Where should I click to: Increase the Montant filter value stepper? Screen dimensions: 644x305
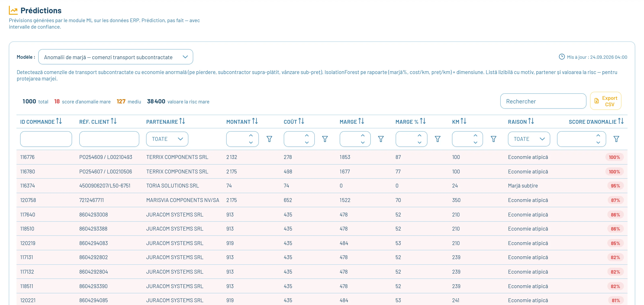pyautogui.click(x=251, y=136)
